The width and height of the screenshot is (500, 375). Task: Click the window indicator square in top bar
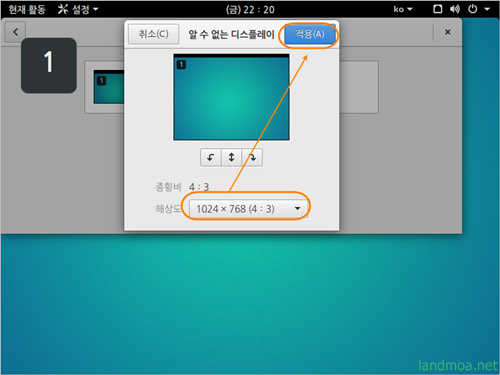click(438, 9)
